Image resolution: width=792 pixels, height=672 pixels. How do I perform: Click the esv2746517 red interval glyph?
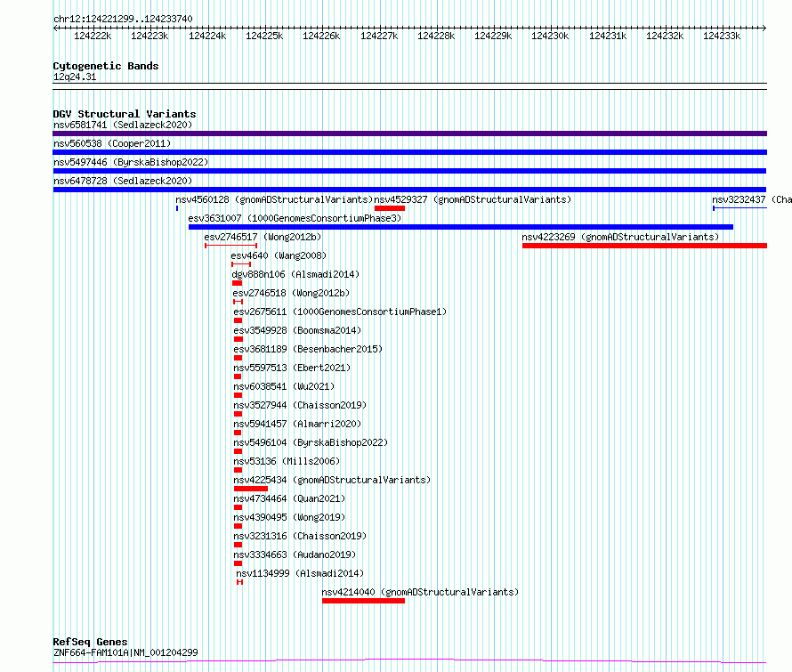point(230,246)
